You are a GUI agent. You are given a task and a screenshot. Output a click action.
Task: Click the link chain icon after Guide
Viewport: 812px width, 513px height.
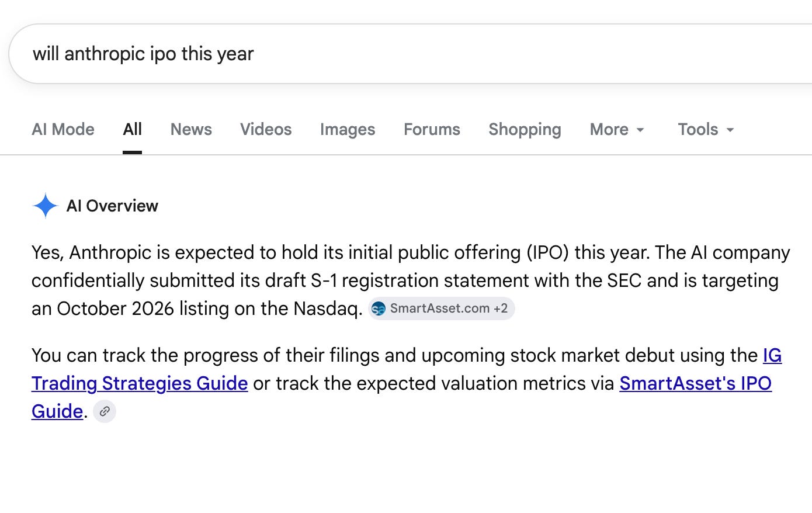[105, 411]
